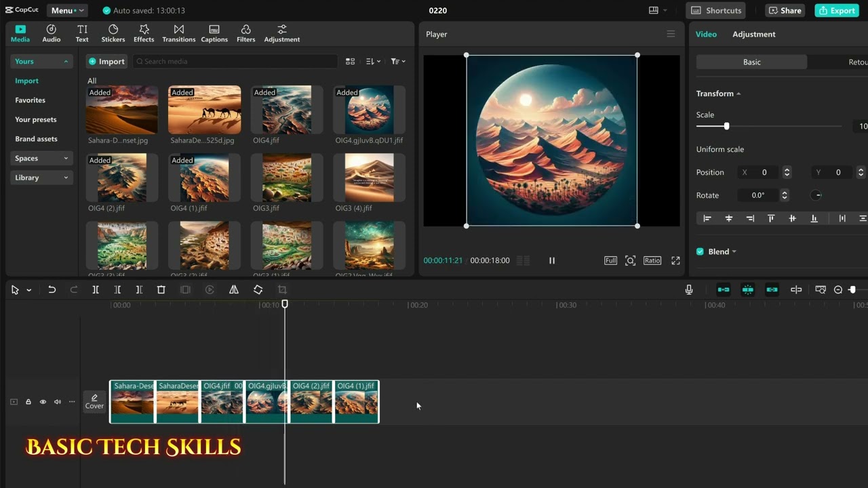Align the clip to the bottom

click(814, 218)
